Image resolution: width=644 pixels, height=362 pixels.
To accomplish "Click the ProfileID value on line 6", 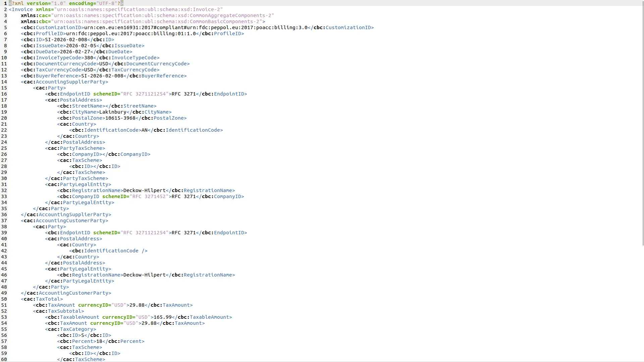I will tap(131, 34).
